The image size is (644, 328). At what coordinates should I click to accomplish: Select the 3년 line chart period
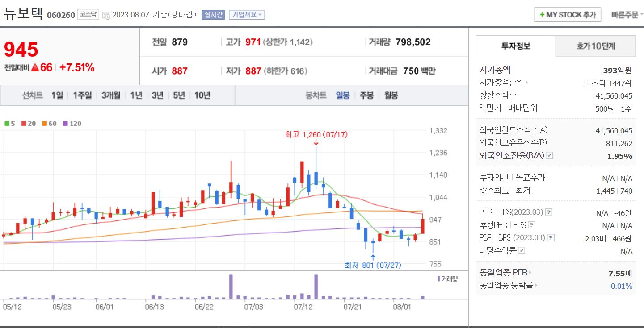point(157,95)
